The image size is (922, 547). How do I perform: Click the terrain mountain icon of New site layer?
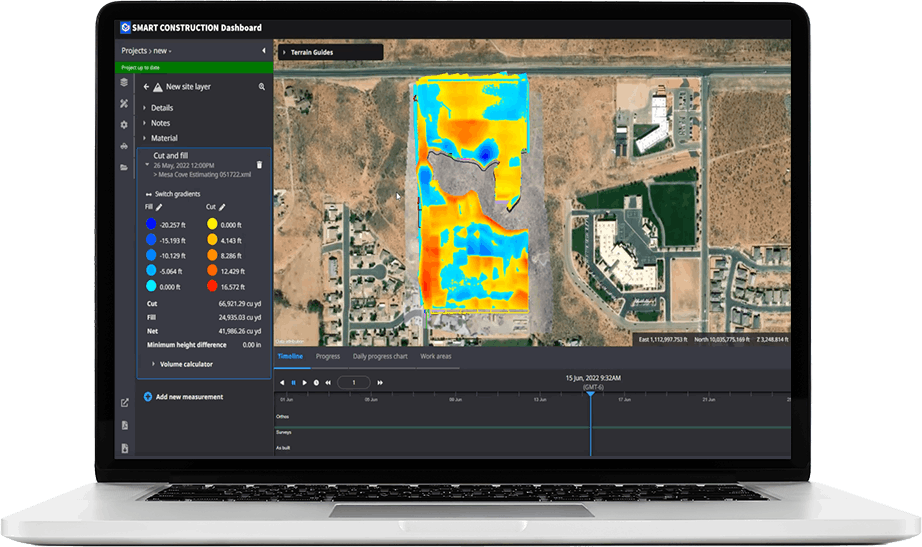click(158, 87)
